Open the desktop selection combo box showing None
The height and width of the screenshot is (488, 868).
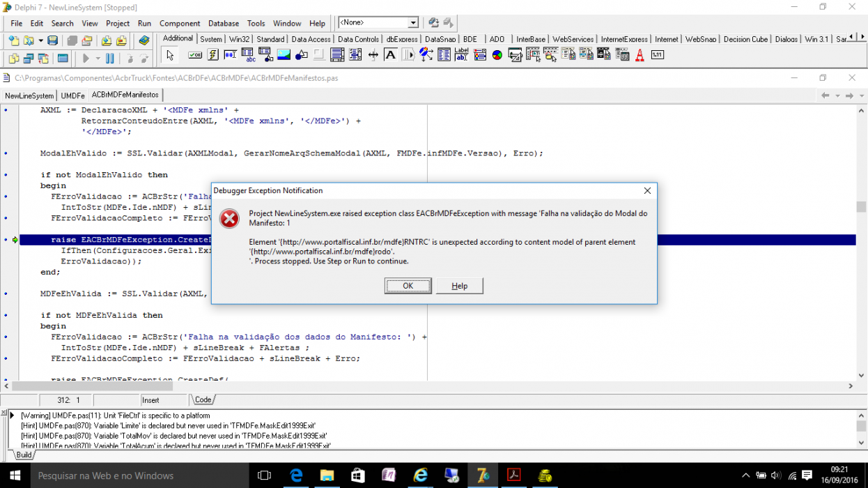(x=378, y=23)
